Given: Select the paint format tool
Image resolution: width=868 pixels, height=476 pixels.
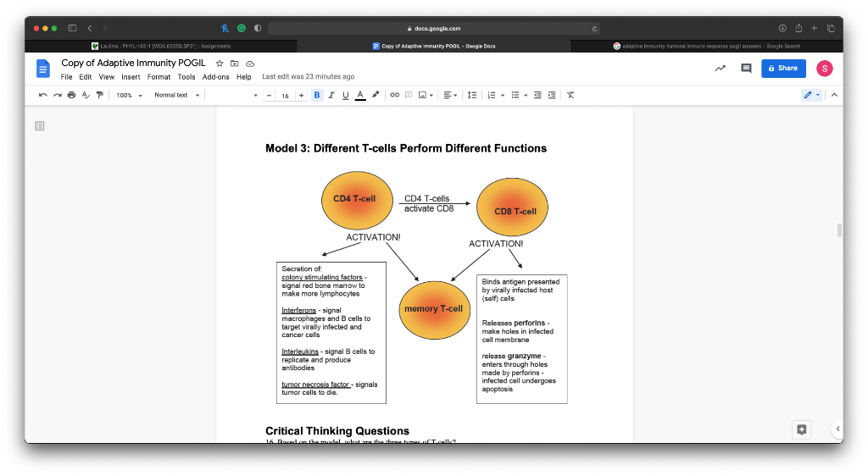Looking at the screenshot, I should click(100, 95).
